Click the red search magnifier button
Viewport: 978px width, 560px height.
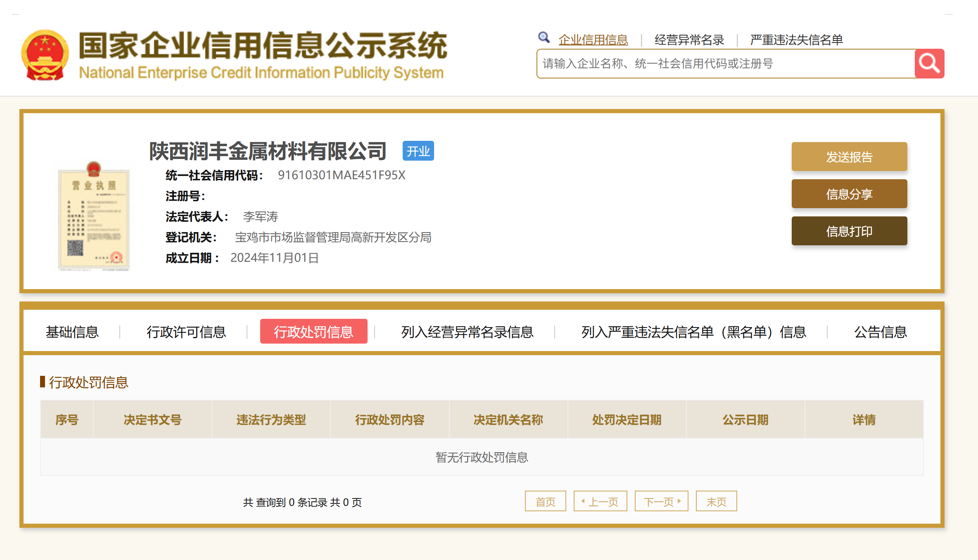point(929,64)
